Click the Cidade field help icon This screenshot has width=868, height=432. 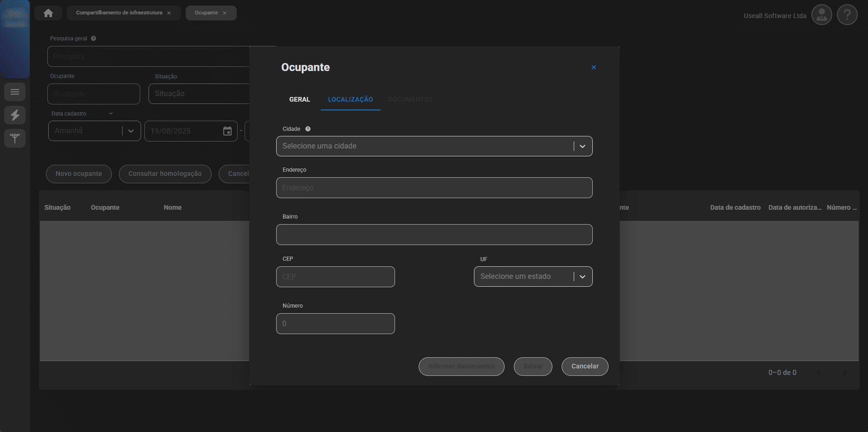coord(308,129)
